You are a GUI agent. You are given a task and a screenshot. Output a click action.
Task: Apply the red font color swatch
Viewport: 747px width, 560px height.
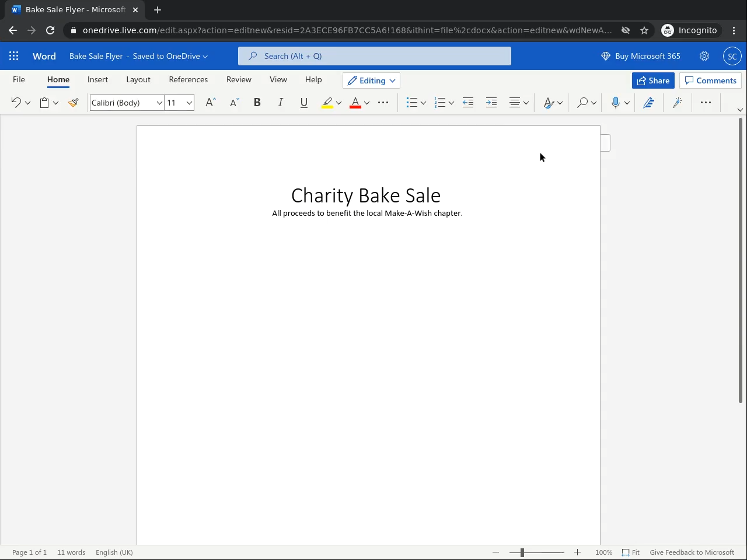point(355,103)
